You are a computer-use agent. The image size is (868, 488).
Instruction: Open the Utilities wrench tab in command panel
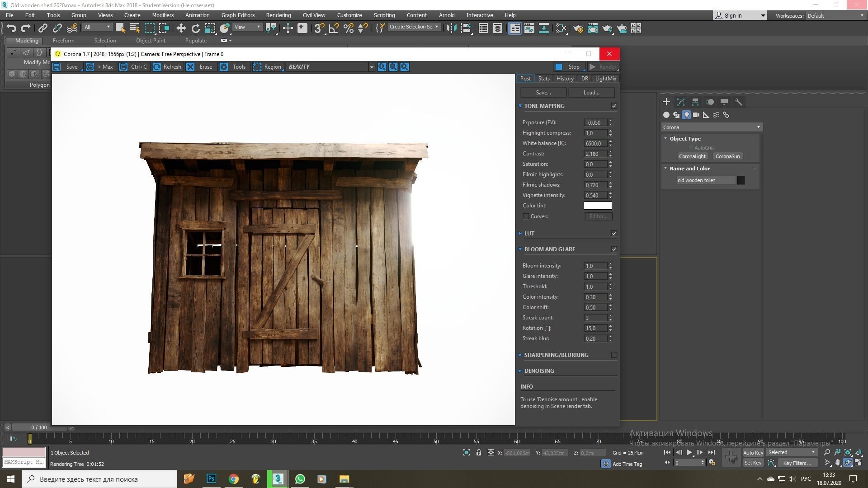[739, 102]
